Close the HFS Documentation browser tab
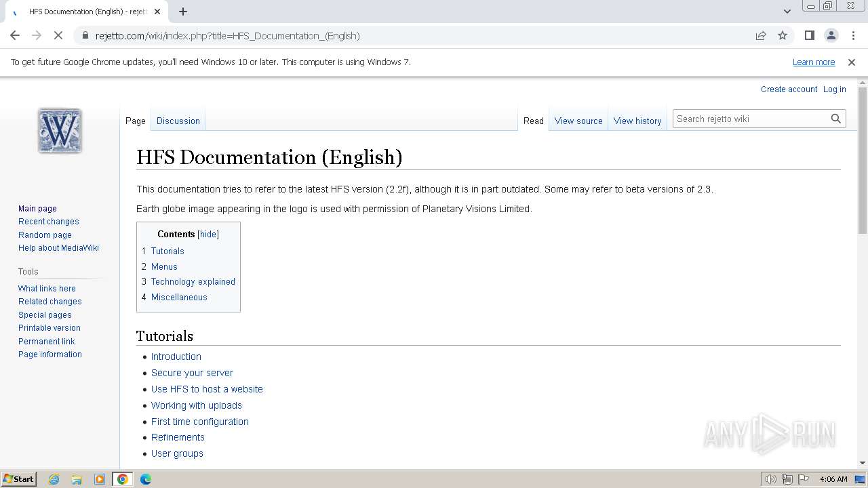868x488 pixels. (x=158, y=12)
